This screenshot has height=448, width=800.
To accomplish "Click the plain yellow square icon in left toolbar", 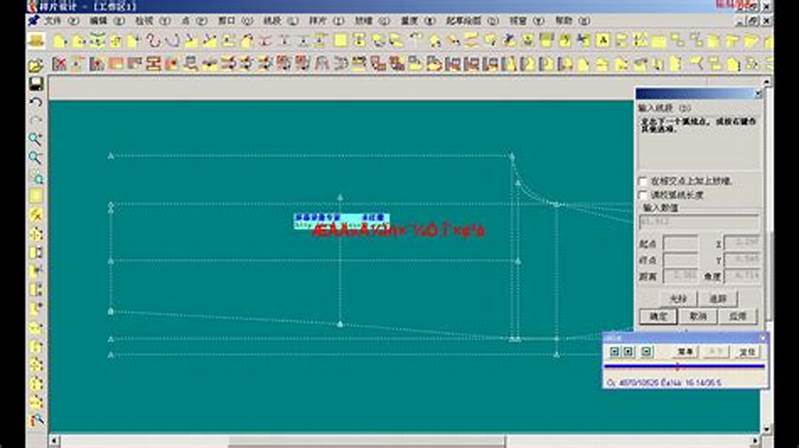I will pos(36,196).
